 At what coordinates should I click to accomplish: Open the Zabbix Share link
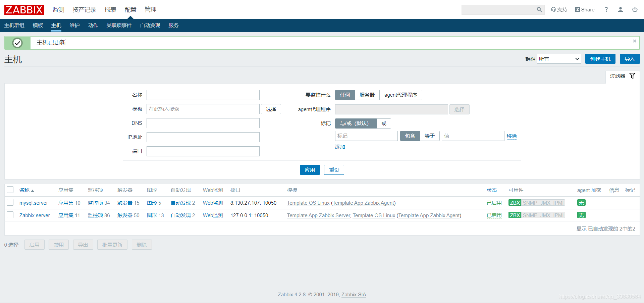tap(585, 10)
